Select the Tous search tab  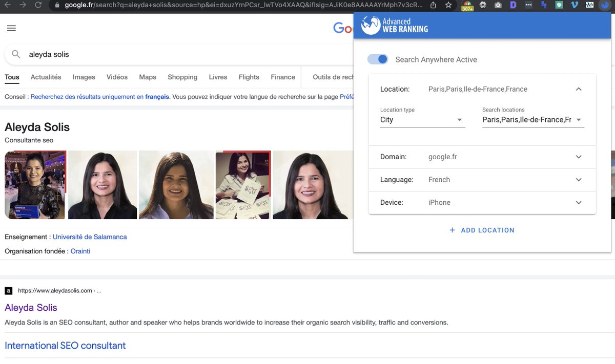12,77
